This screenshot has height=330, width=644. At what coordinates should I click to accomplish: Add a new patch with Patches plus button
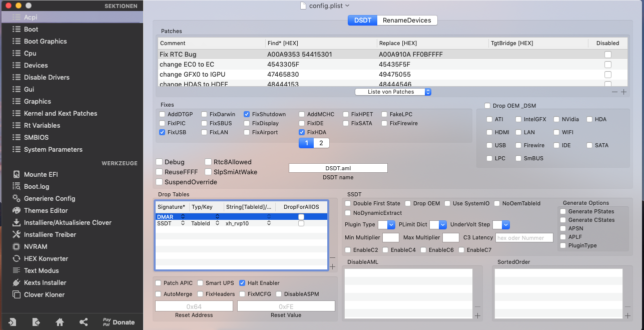coord(623,92)
